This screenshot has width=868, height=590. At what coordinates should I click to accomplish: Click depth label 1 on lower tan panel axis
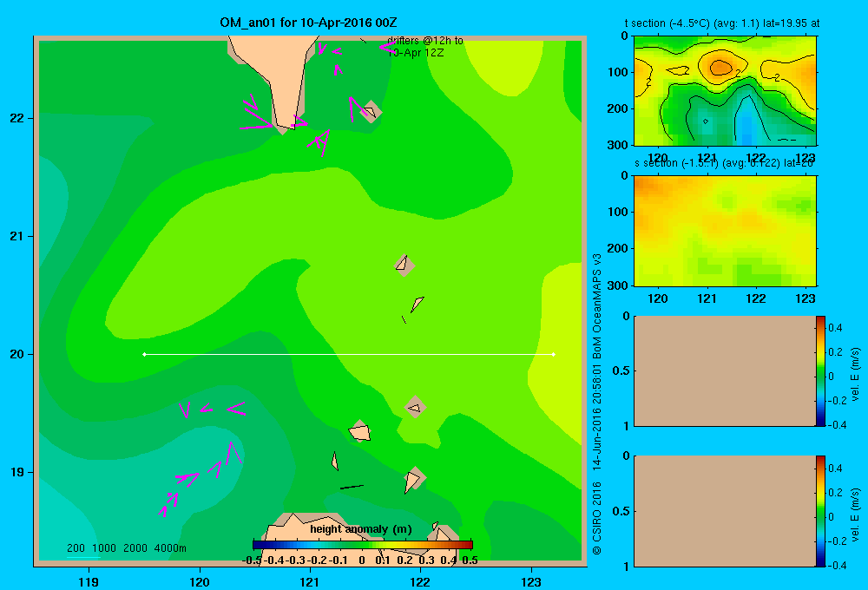pos(626,567)
